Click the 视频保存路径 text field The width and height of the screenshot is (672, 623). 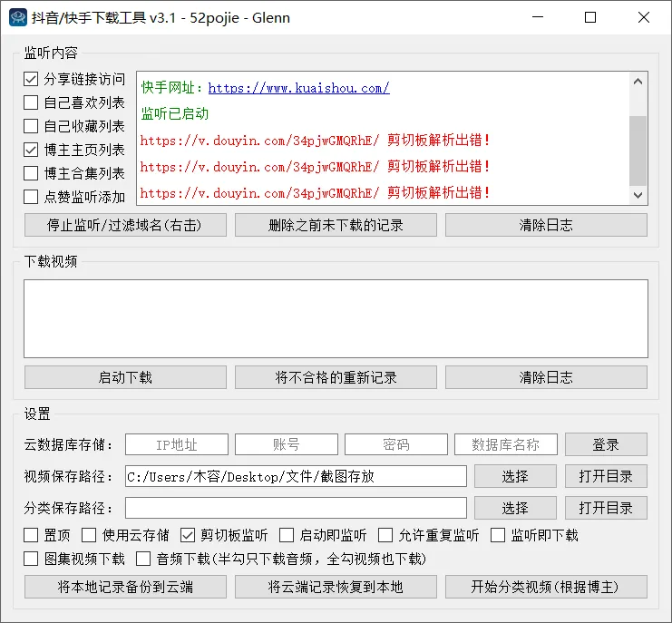pos(296,476)
